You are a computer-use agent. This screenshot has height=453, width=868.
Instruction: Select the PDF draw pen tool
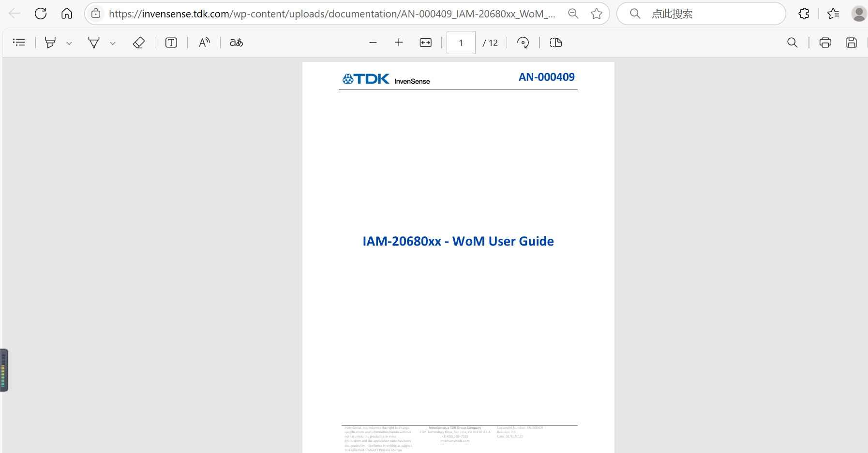pos(94,43)
